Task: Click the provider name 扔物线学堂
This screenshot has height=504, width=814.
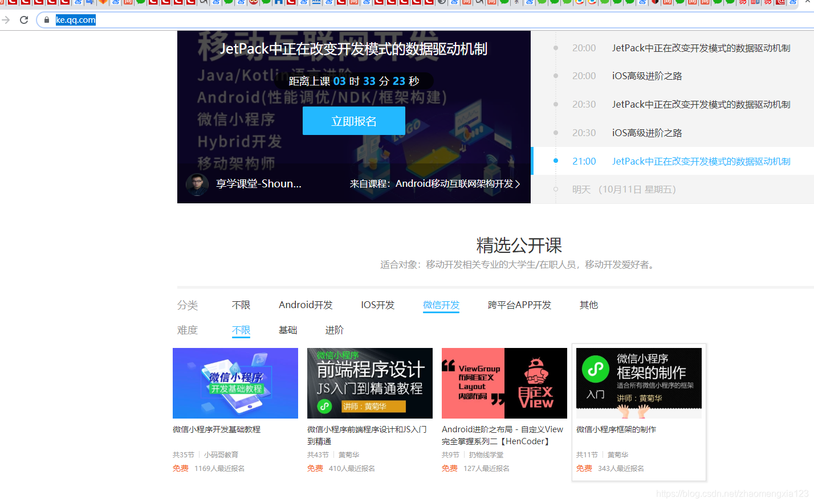Action: 486,455
